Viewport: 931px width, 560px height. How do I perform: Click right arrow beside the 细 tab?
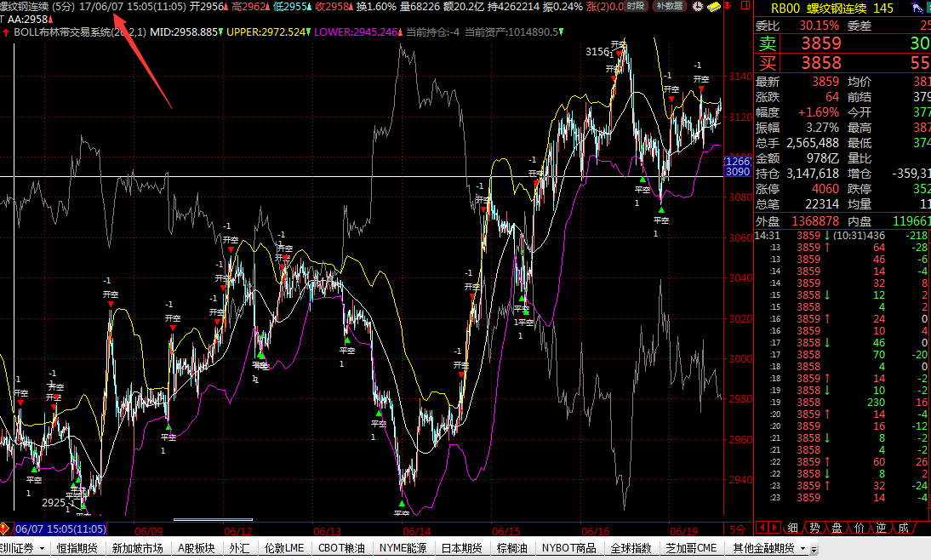774,528
